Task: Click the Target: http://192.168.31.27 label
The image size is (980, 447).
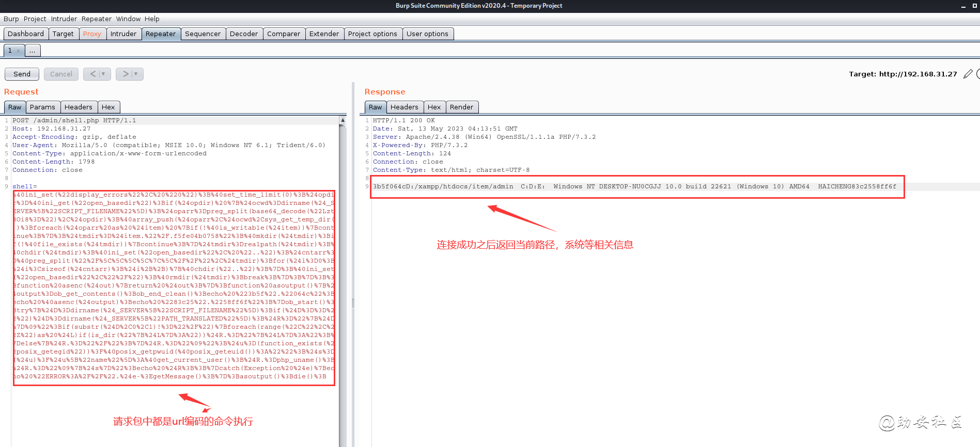Action: (903, 74)
